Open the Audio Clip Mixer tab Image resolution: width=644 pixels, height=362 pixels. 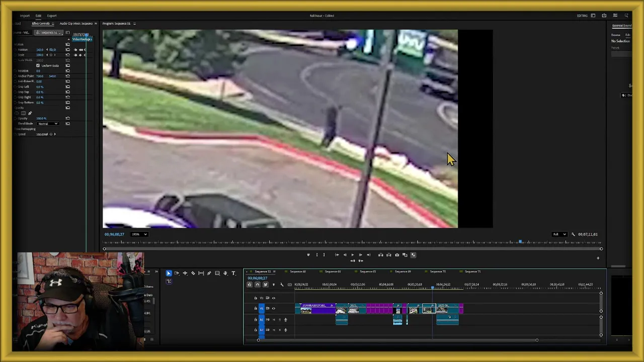click(x=76, y=24)
